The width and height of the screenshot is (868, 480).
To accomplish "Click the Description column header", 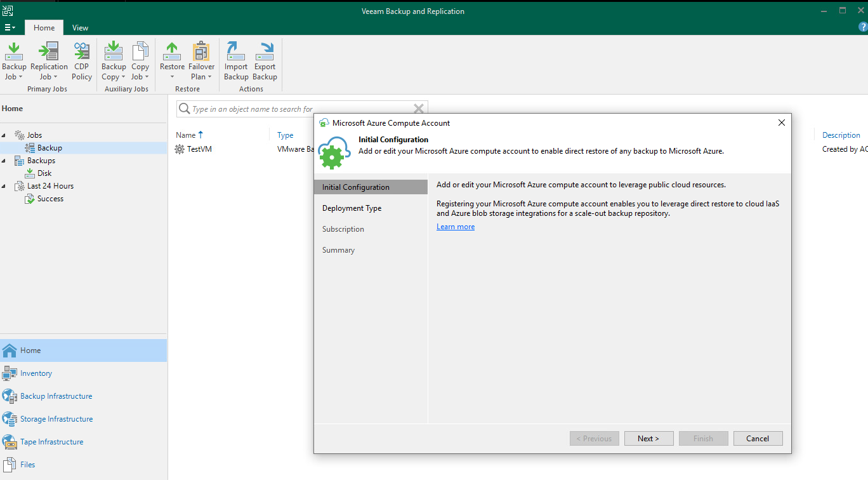I will [x=841, y=135].
